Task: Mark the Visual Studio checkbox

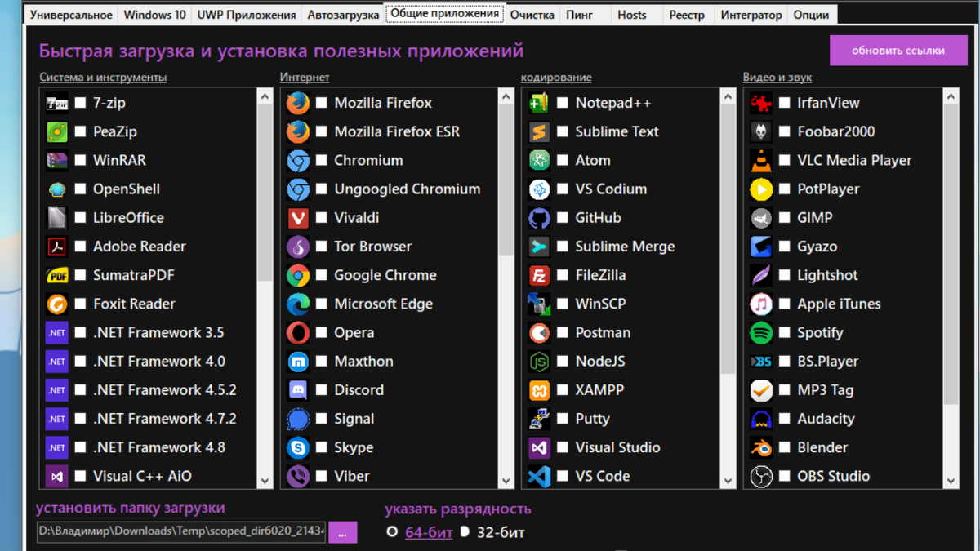Action: pos(563,447)
